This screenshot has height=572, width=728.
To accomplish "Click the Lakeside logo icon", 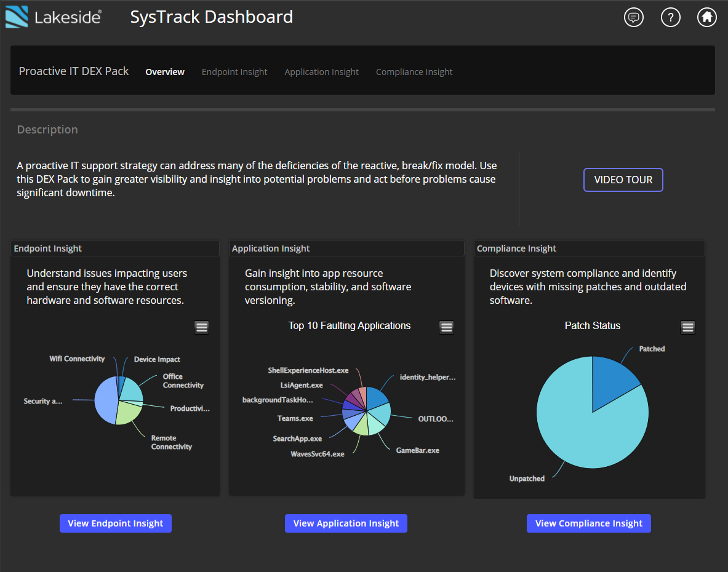I will click(x=17, y=17).
